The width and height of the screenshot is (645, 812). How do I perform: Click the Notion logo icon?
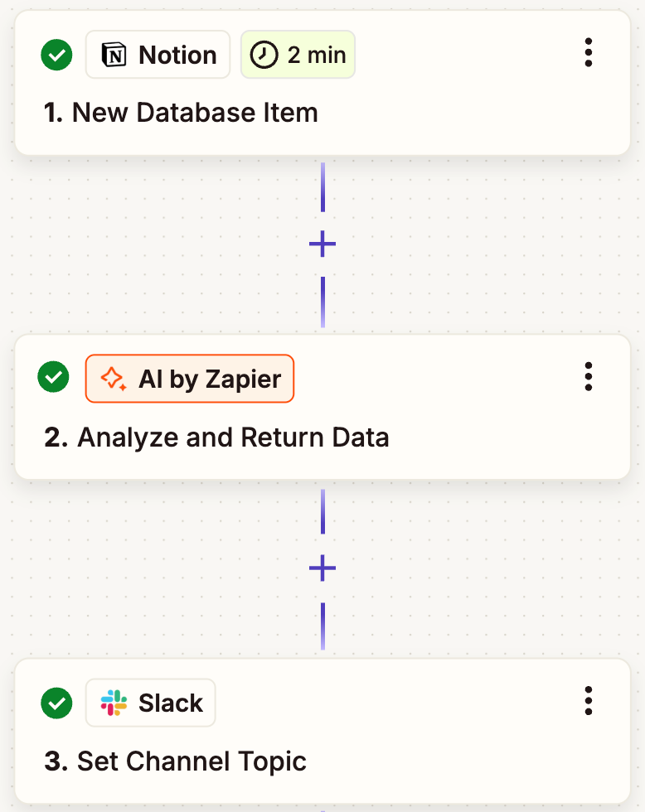coord(114,56)
